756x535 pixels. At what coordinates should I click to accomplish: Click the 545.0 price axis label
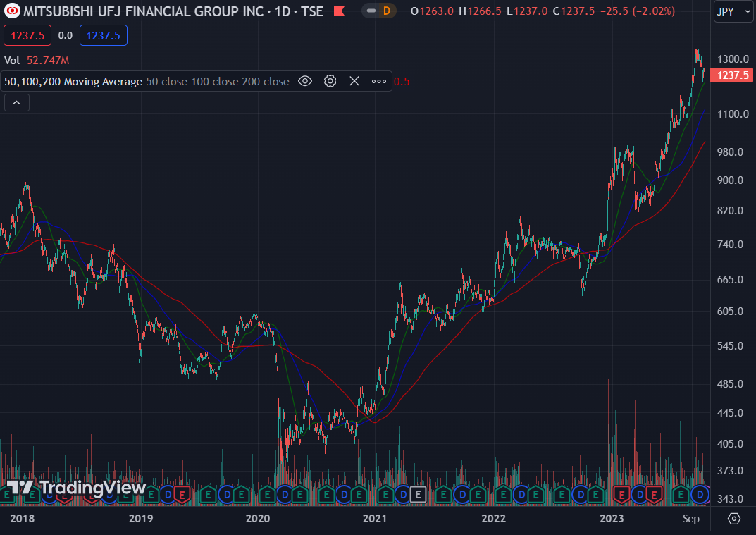(x=730, y=346)
